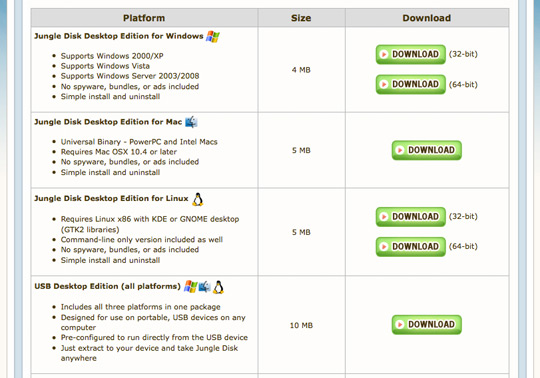Click 'Supports Windows Vista' bullet
The image size is (540, 378).
pos(105,66)
